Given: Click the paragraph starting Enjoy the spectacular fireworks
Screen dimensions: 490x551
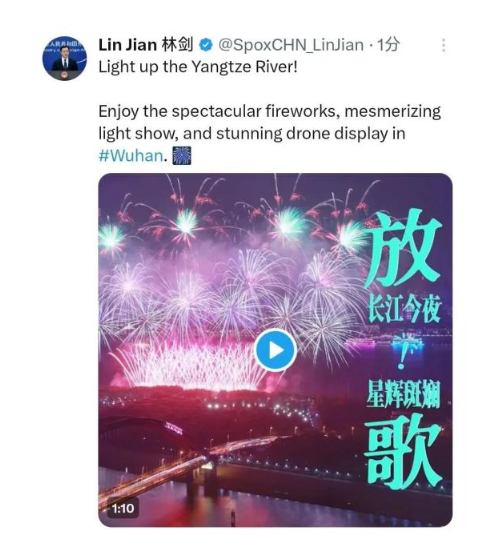Looking at the screenshot, I should tap(269, 134).
